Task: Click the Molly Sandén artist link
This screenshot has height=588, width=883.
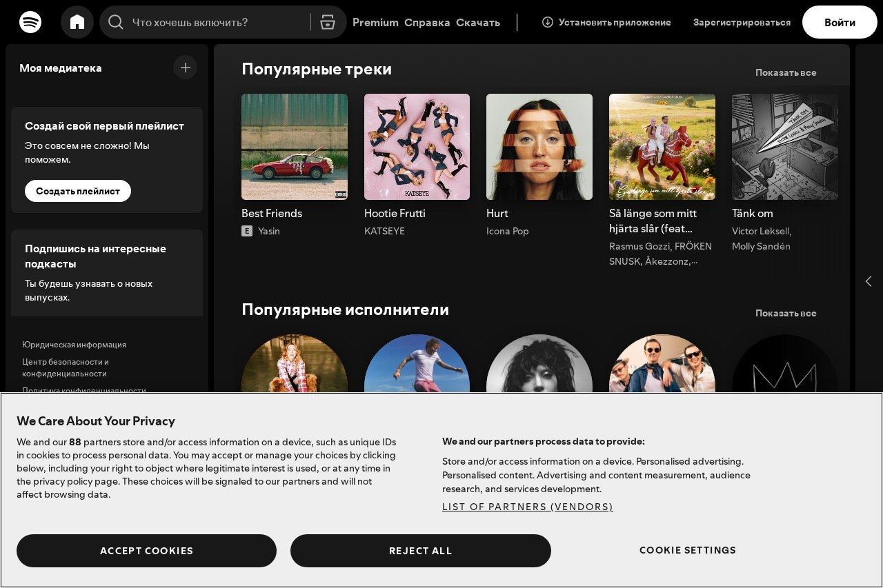Action: click(761, 246)
